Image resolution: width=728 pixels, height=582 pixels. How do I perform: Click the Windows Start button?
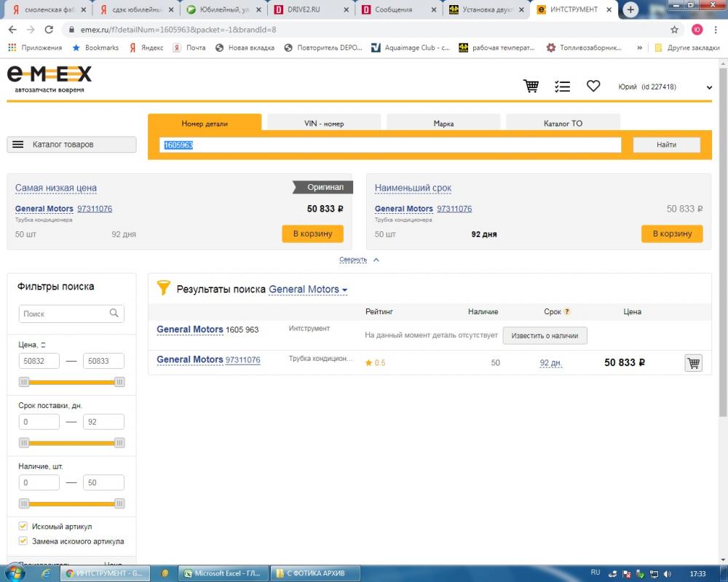[15, 573]
